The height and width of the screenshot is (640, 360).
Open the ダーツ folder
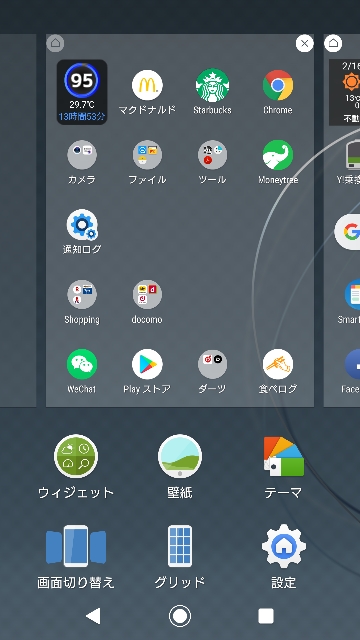[212, 364]
